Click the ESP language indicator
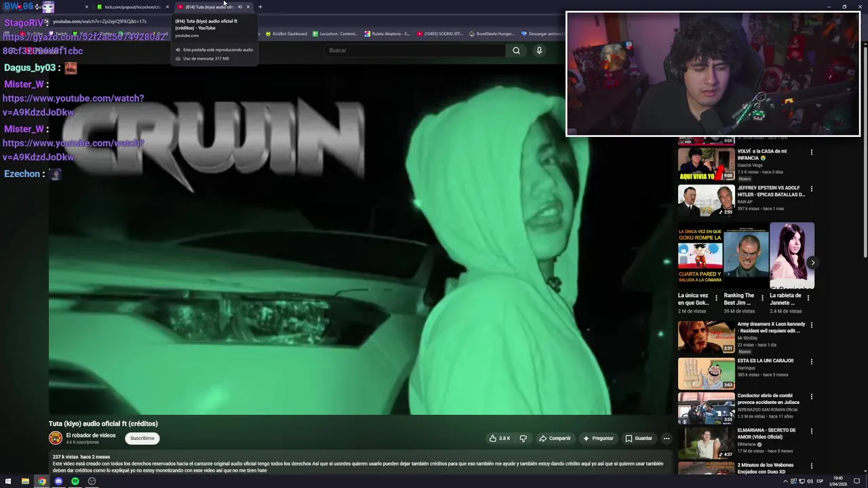Image resolution: width=868 pixels, height=488 pixels. point(820,481)
